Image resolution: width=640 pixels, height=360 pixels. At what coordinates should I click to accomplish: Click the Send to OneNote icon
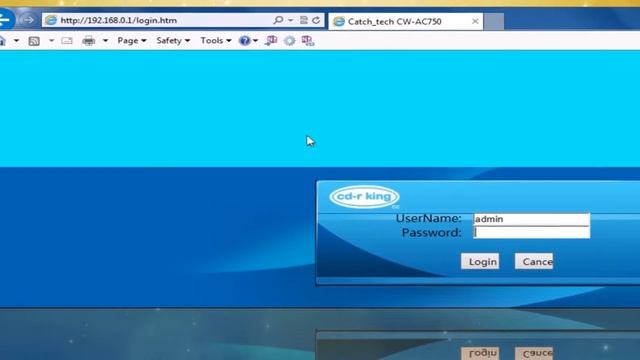271,41
